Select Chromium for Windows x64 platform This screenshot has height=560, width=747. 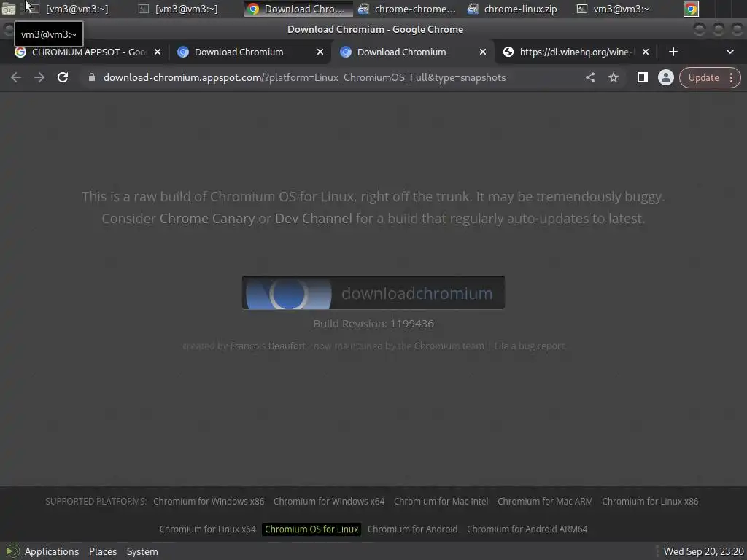[329, 502]
